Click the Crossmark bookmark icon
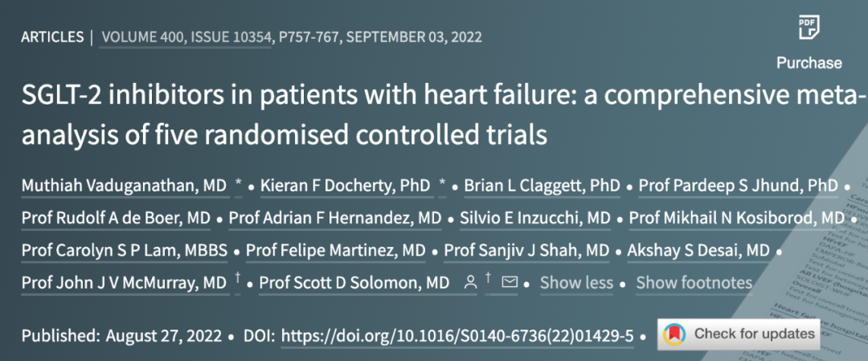Image resolution: width=868 pixels, height=361 pixels. click(674, 334)
